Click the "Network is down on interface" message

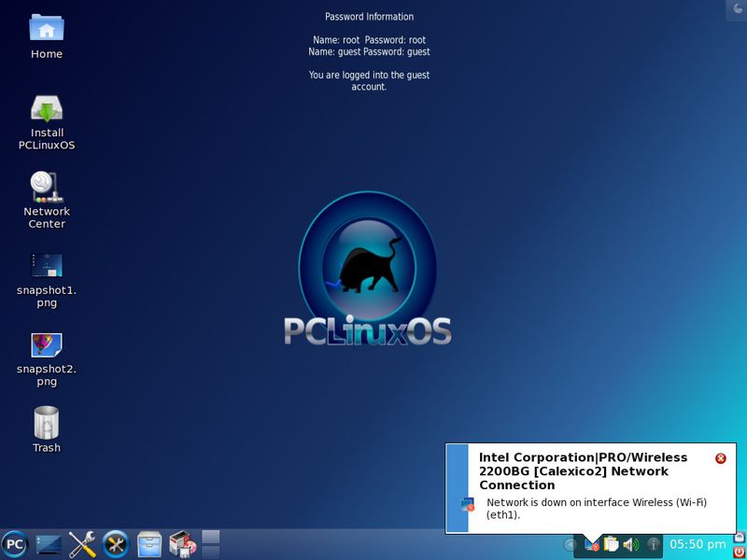pos(597,509)
